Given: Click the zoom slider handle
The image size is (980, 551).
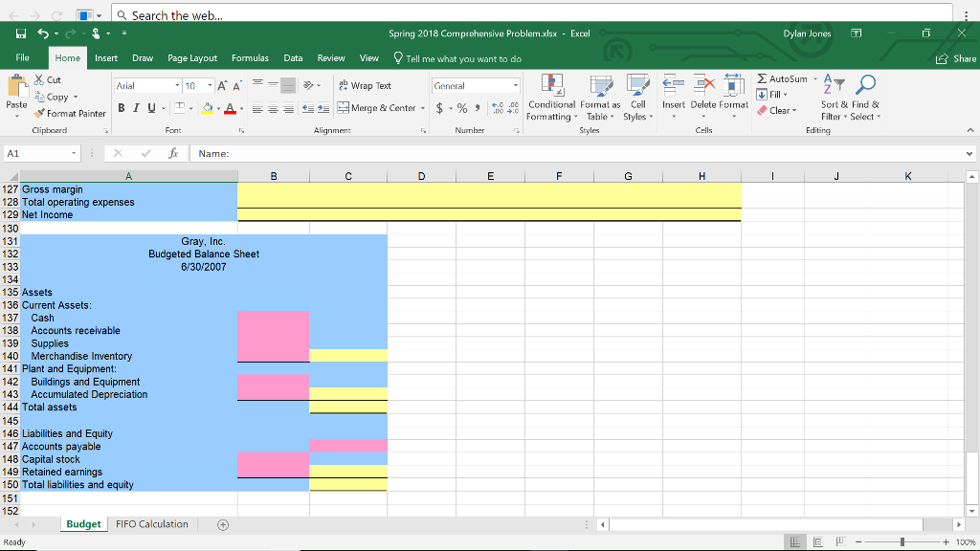Looking at the screenshot, I should pyautogui.click(x=902, y=542).
